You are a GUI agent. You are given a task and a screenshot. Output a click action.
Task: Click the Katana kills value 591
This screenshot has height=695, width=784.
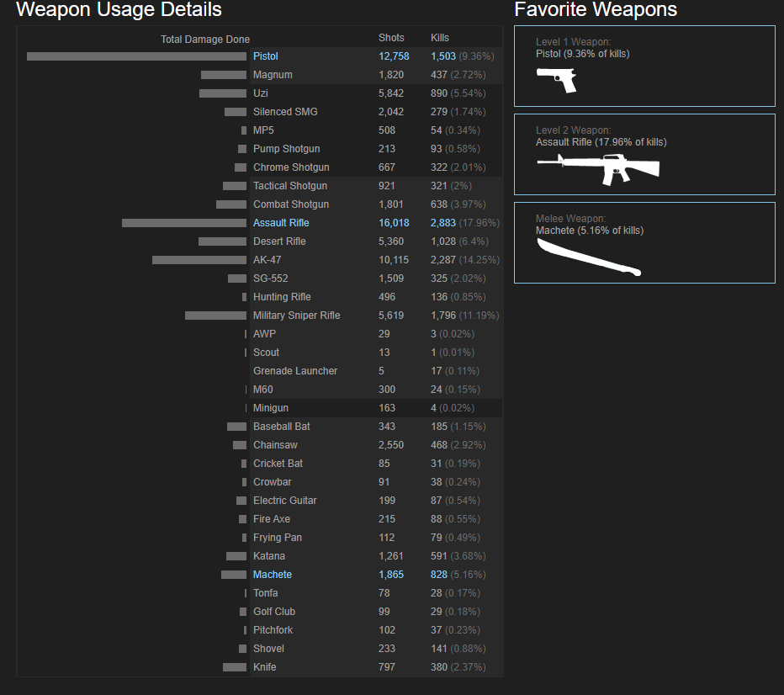[438, 555]
